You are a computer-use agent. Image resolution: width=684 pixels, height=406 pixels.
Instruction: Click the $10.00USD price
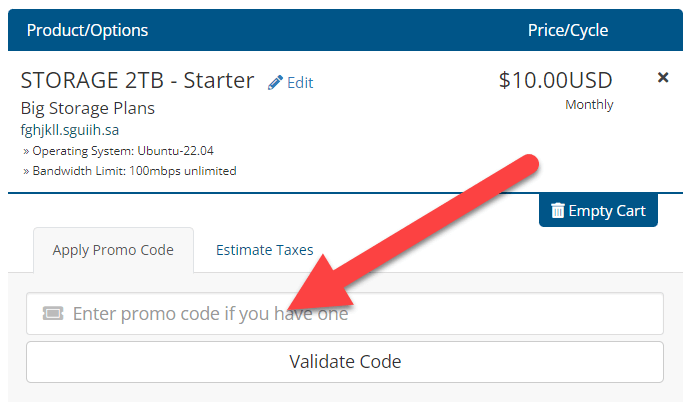coord(555,80)
